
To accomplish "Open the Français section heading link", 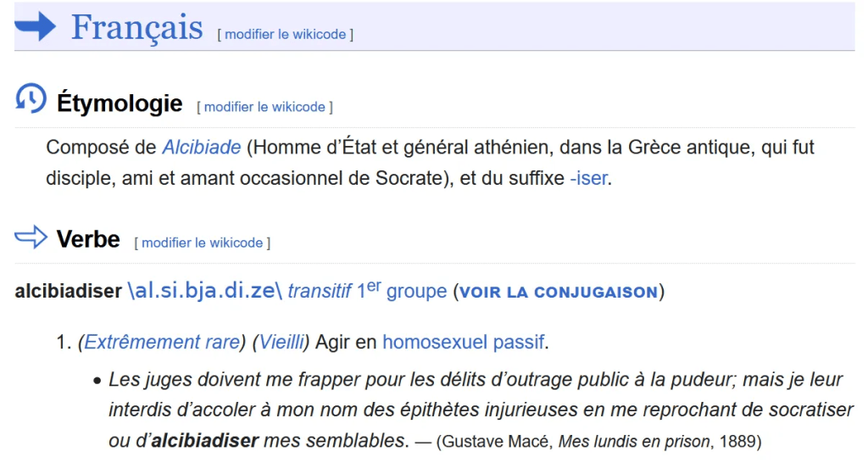I will [x=136, y=27].
